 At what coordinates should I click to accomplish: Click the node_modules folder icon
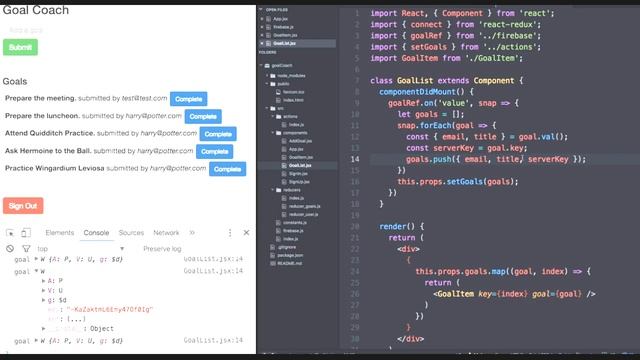(x=273, y=76)
